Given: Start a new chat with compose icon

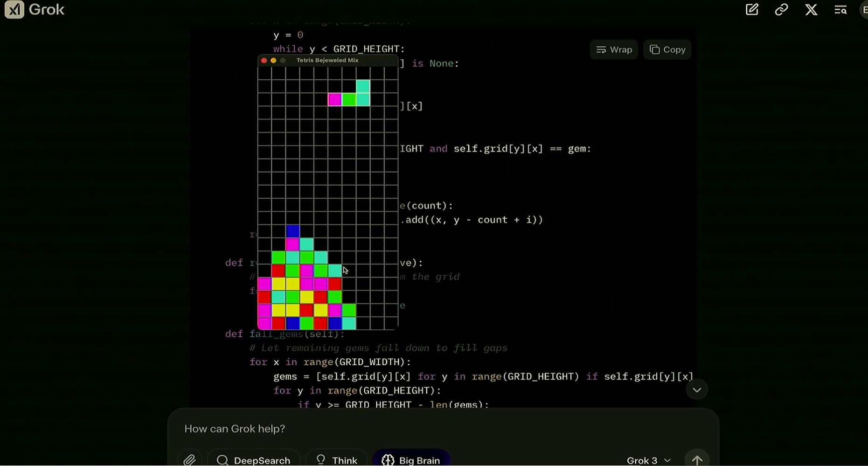Looking at the screenshot, I should (x=752, y=10).
